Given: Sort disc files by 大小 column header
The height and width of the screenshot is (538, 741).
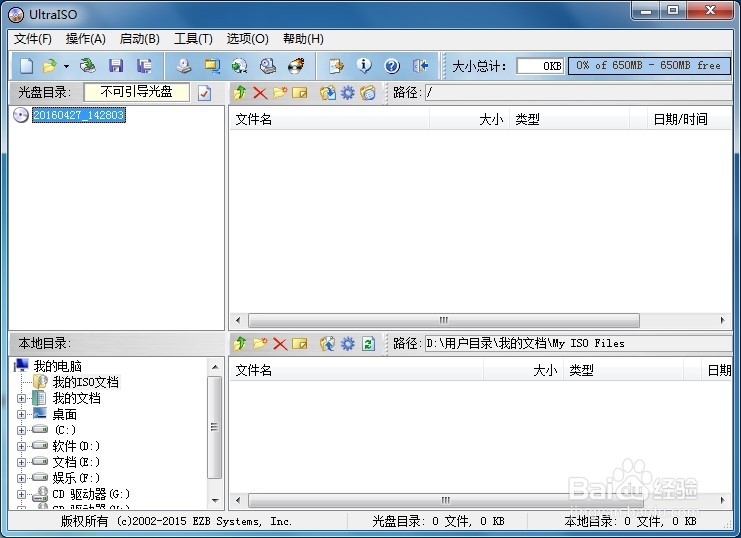Looking at the screenshot, I should pos(470,119).
